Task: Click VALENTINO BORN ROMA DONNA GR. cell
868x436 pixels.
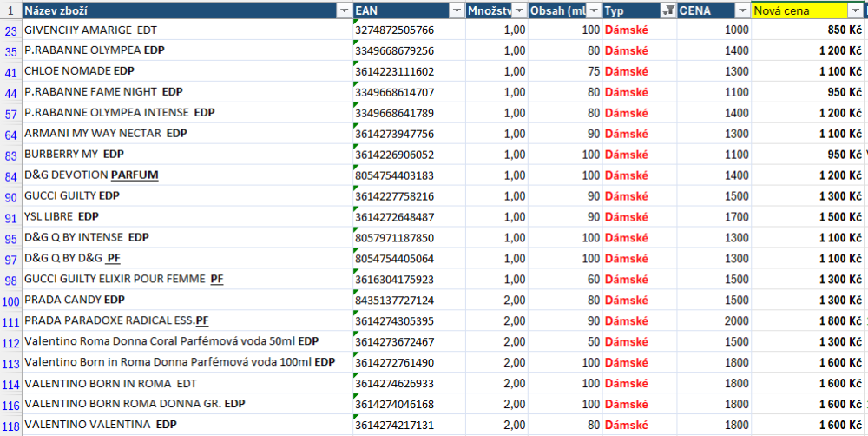Action: click(187, 404)
